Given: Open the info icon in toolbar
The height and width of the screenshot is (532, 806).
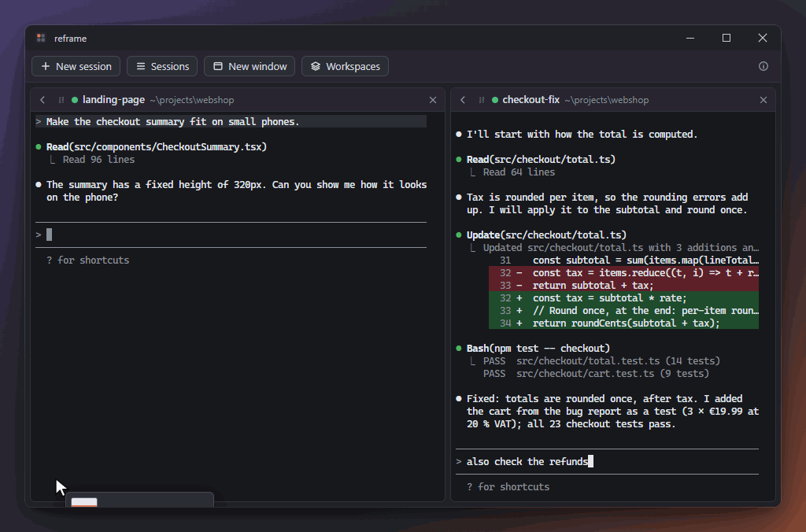Looking at the screenshot, I should (x=763, y=66).
